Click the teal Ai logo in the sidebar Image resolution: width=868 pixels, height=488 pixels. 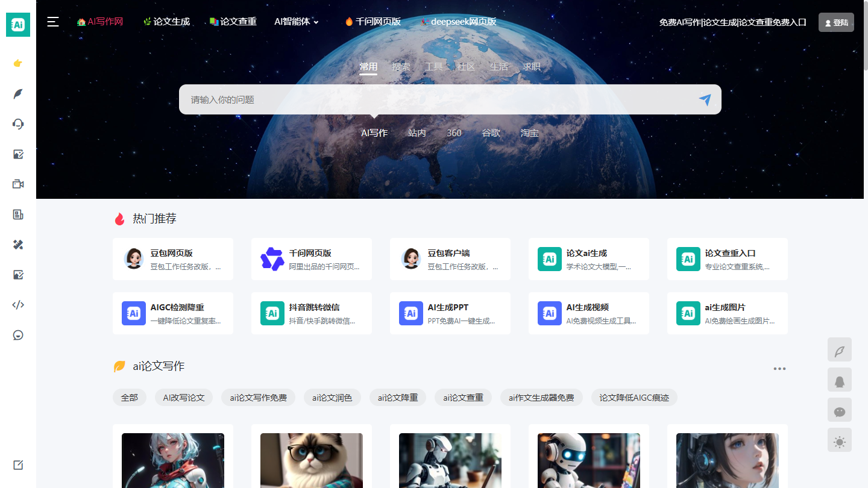[x=18, y=25]
